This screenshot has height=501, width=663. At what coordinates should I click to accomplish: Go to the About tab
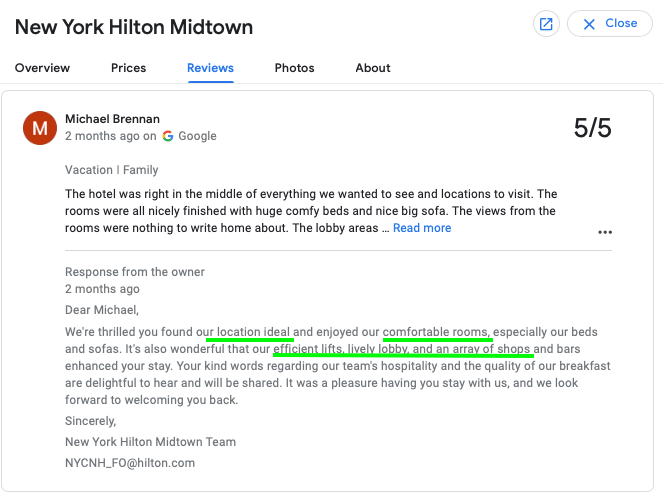(373, 68)
